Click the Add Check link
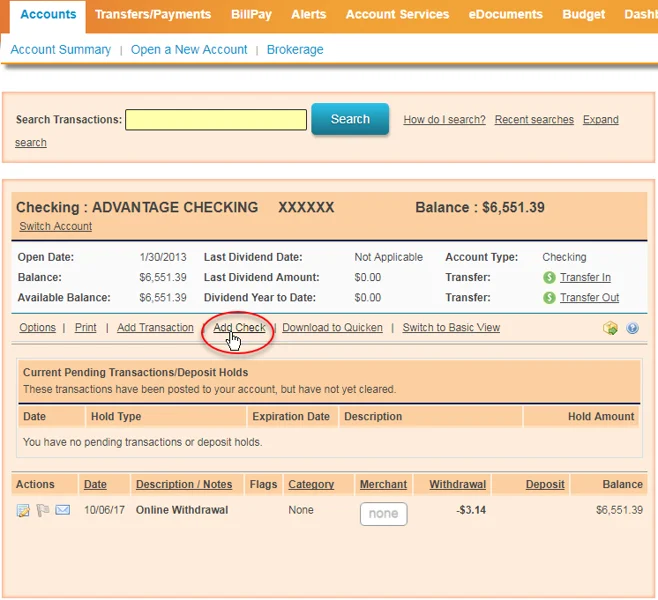 pyautogui.click(x=239, y=327)
